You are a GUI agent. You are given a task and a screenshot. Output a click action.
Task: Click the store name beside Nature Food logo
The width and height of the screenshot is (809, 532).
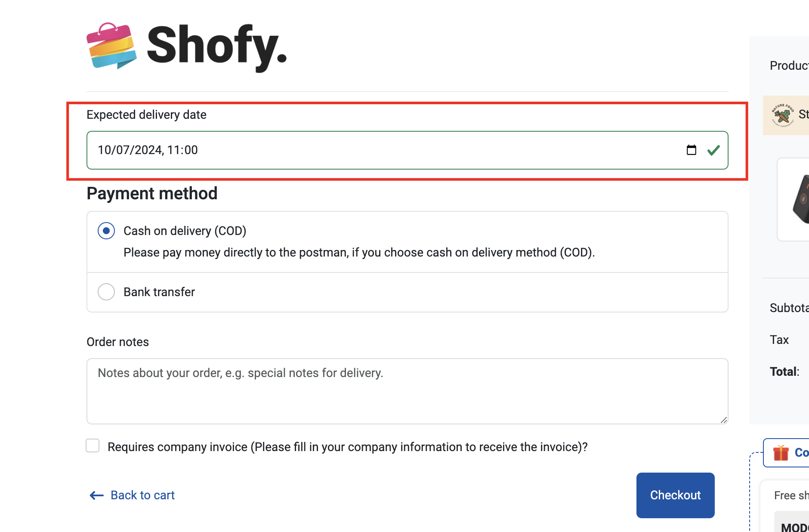(803, 114)
